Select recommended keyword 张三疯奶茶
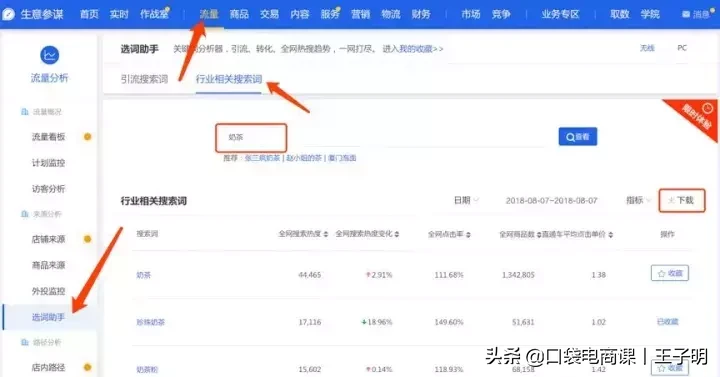720x377 pixels. coord(262,158)
